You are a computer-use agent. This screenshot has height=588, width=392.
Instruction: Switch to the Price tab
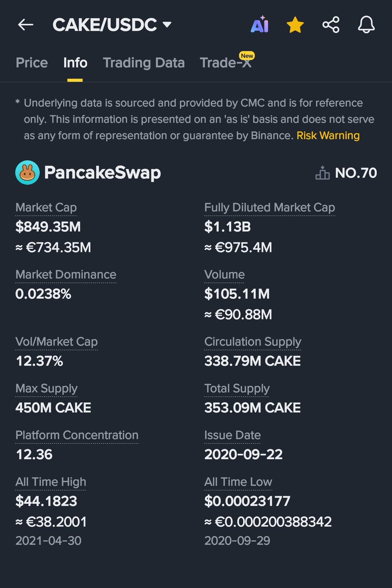pyautogui.click(x=32, y=63)
